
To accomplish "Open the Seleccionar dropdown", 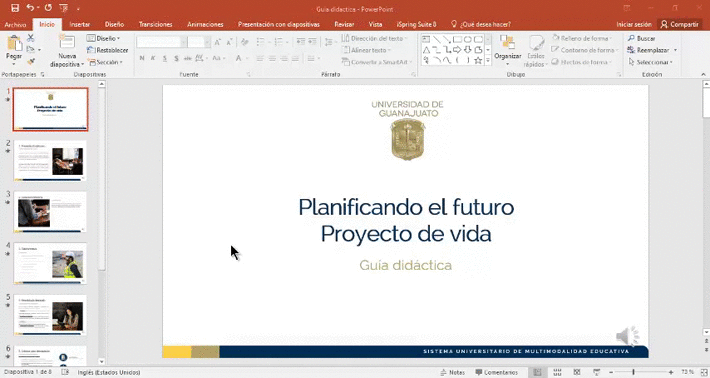I will tap(651, 62).
